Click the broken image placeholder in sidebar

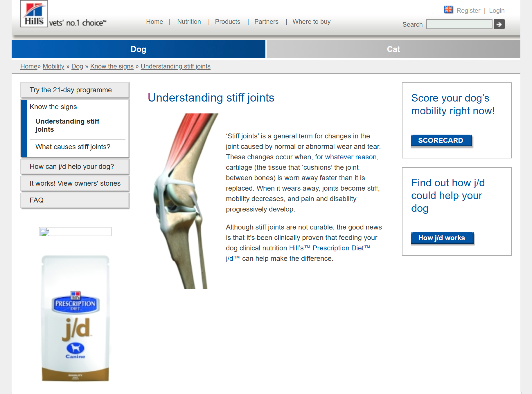tap(75, 231)
